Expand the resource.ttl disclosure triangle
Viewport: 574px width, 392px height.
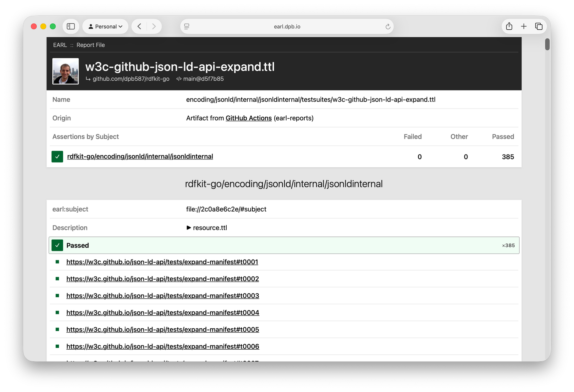(x=189, y=228)
